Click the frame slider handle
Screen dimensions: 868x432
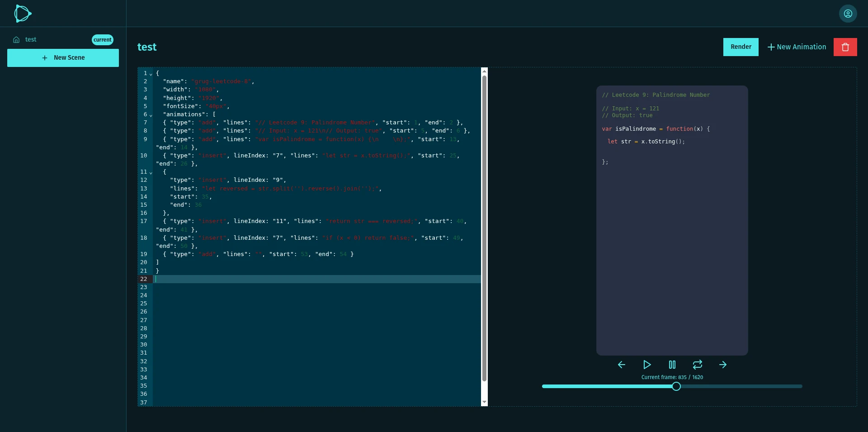tap(676, 386)
